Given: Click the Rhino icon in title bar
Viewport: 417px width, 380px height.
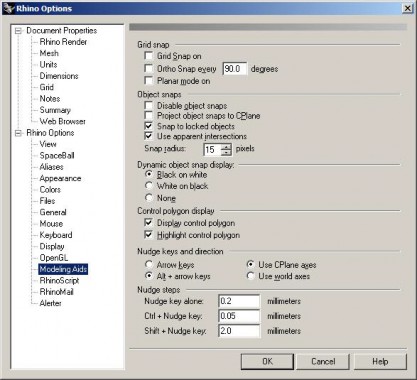Looking at the screenshot, I should (x=8, y=8).
